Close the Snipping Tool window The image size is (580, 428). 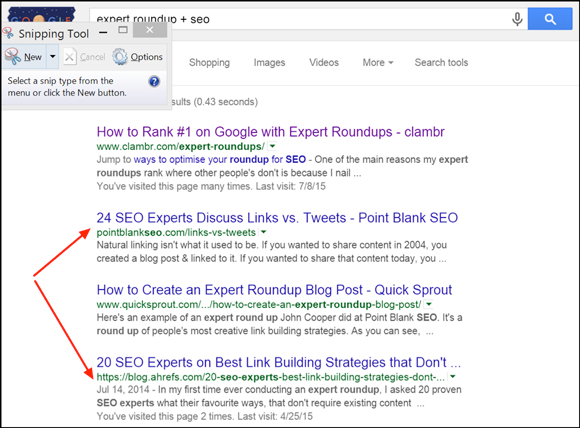point(150,30)
